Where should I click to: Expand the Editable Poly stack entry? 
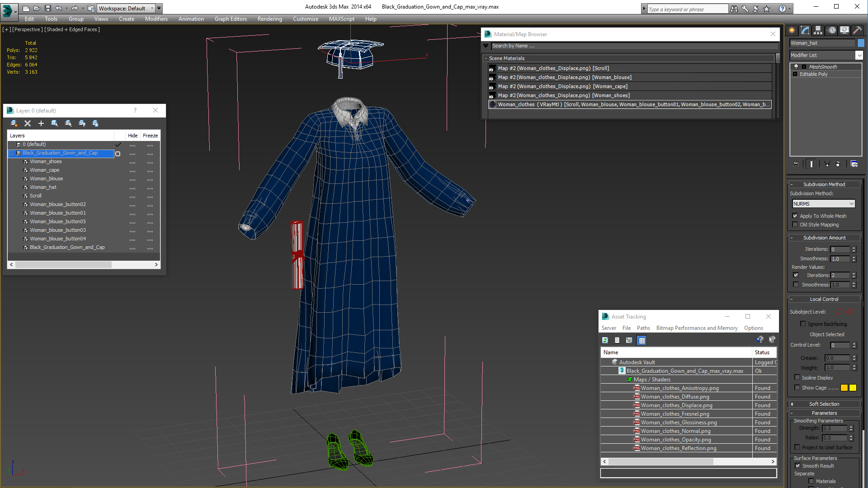(795, 74)
